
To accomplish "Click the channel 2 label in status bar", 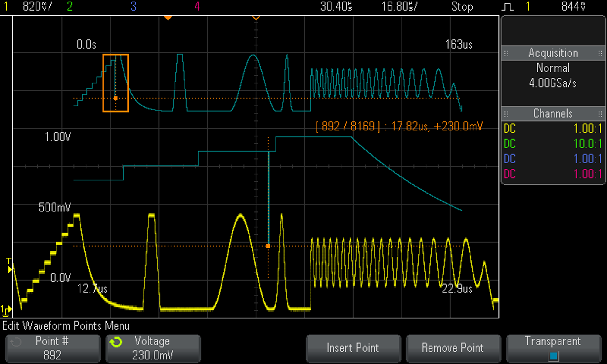I will coord(69,7).
